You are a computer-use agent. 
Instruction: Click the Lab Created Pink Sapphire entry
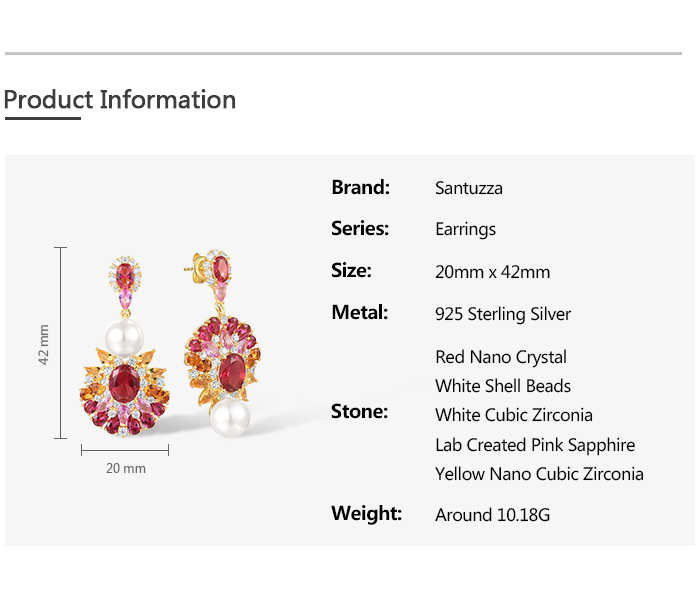pos(535,445)
